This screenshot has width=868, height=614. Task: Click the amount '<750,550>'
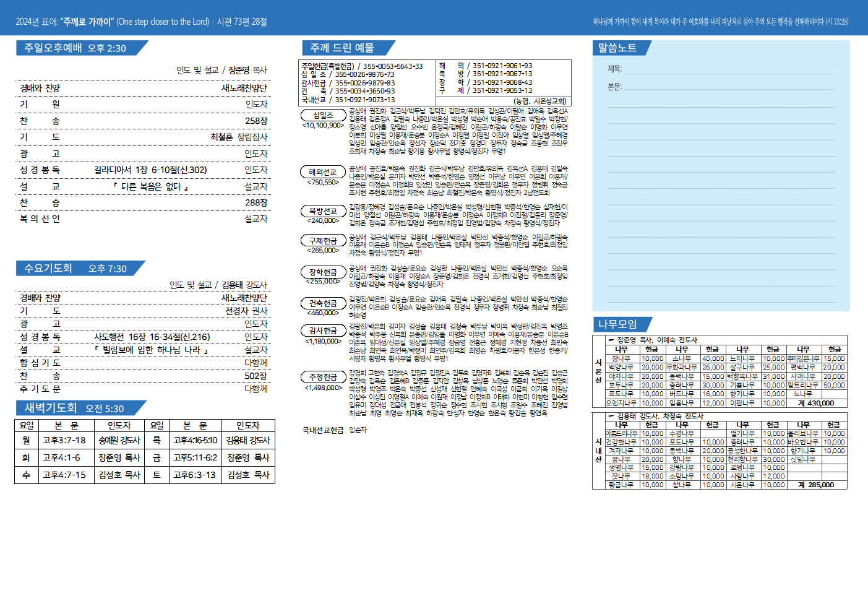tap(323, 182)
